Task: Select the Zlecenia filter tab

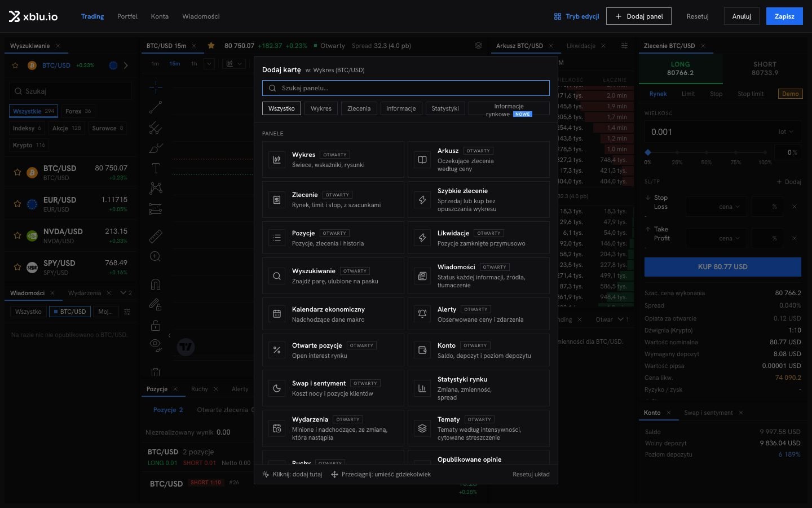Action: (x=359, y=108)
